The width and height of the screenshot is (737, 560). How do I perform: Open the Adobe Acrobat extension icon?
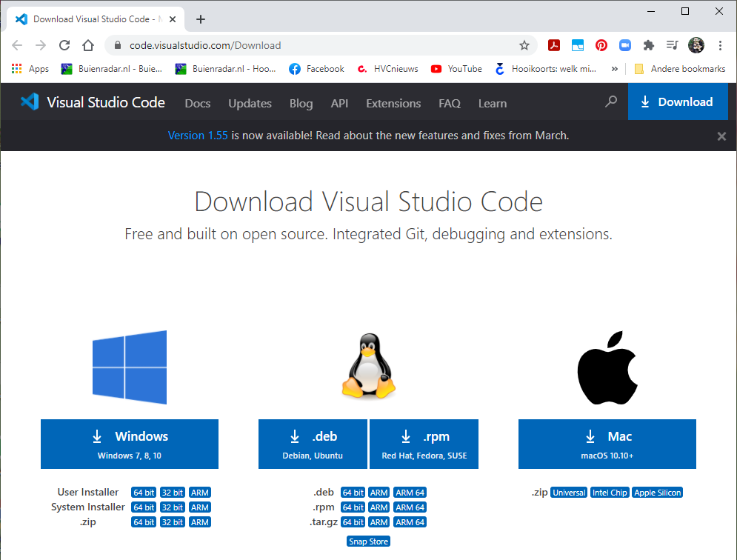pos(554,45)
